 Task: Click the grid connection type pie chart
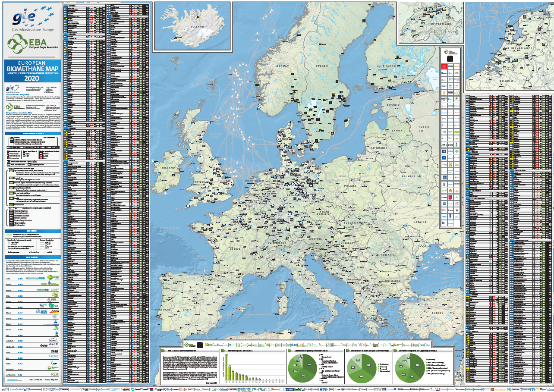(x=362, y=368)
